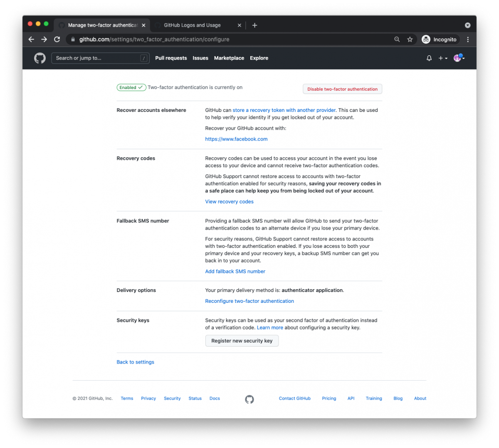Image resolution: width=499 pixels, height=448 pixels.
Task: Click the GitHub mark in the footer
Action: pos(249,399)
